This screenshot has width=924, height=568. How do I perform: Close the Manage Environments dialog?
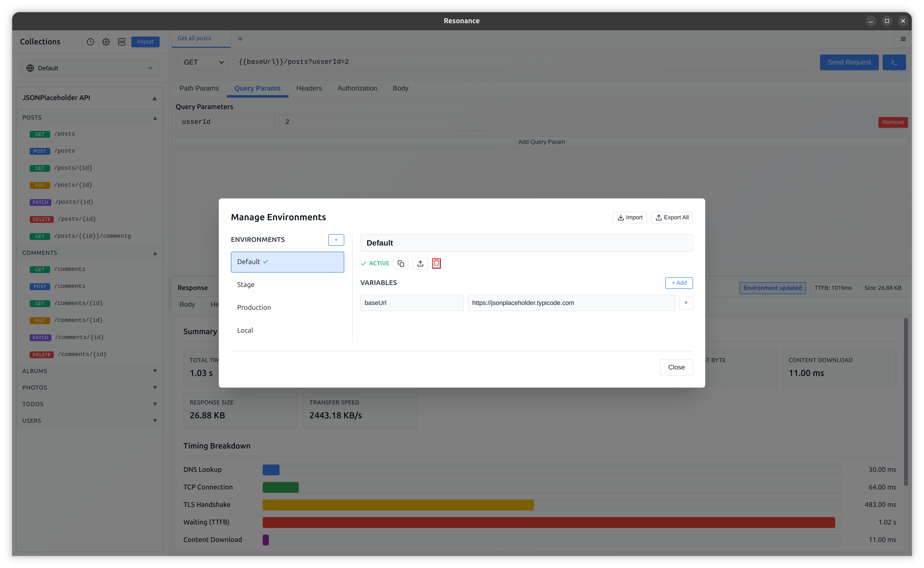[676, 367]
